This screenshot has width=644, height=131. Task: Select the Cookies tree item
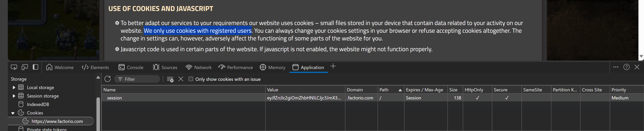point(35,113)
